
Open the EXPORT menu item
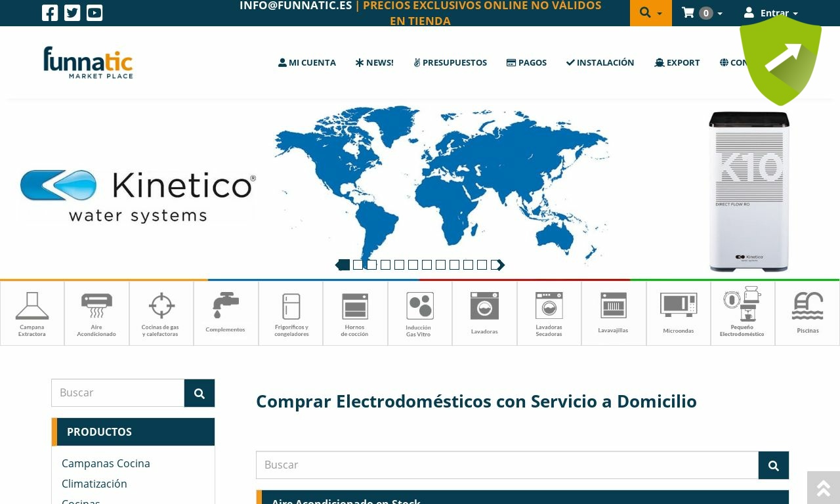[677, 62]
